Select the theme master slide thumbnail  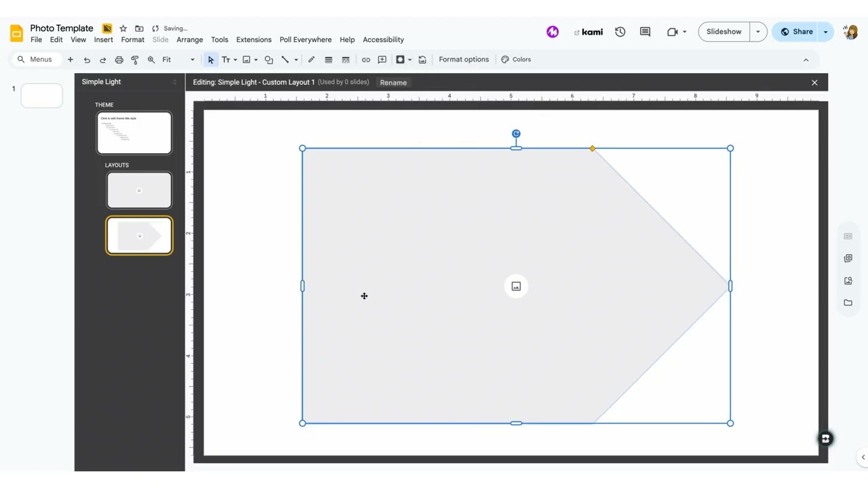(134, 133)
